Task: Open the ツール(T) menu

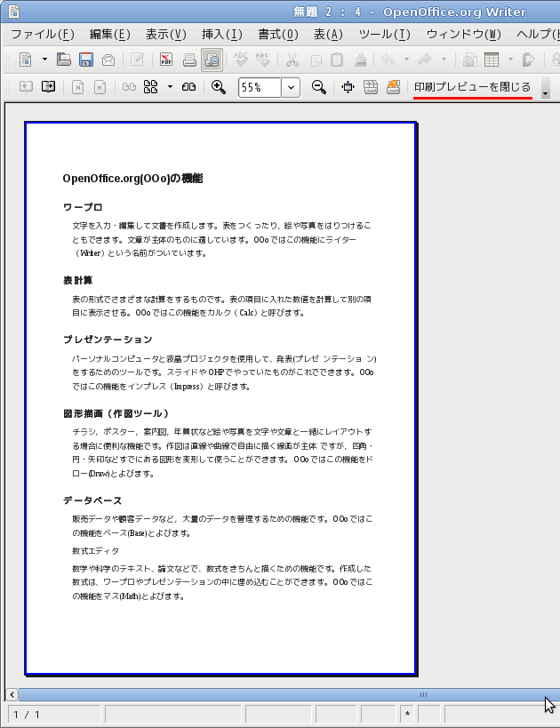Action: (385, 35)
